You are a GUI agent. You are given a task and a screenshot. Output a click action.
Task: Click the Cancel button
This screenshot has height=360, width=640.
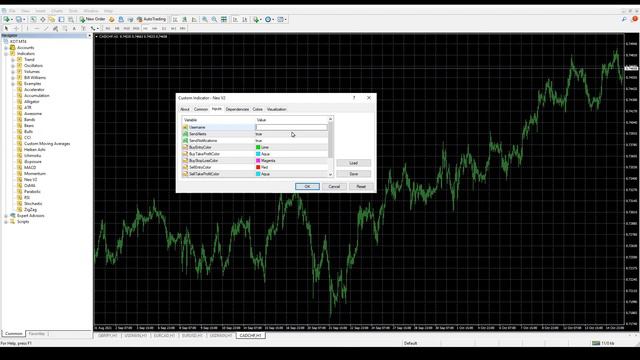tap(334, 187)
